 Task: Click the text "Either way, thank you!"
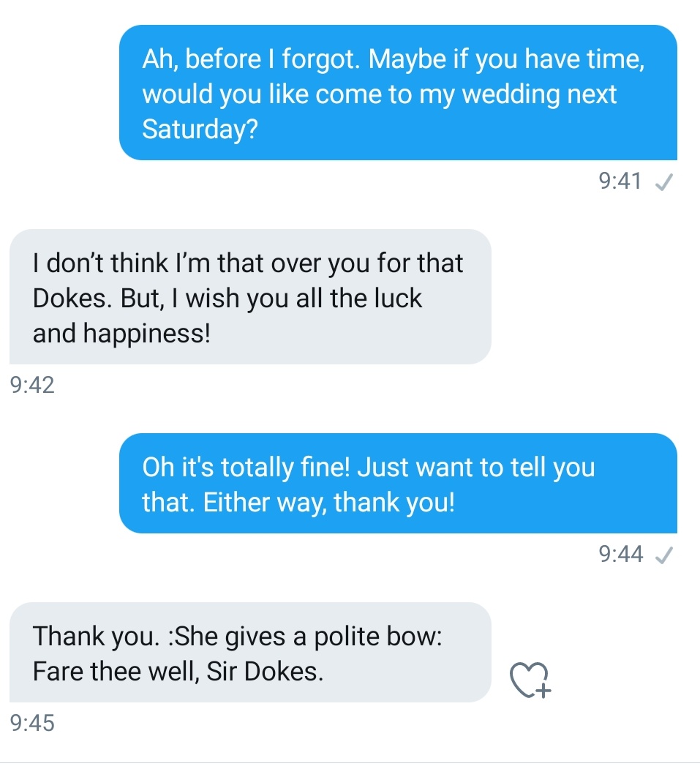pyautogui.click(x=329, y=503)
